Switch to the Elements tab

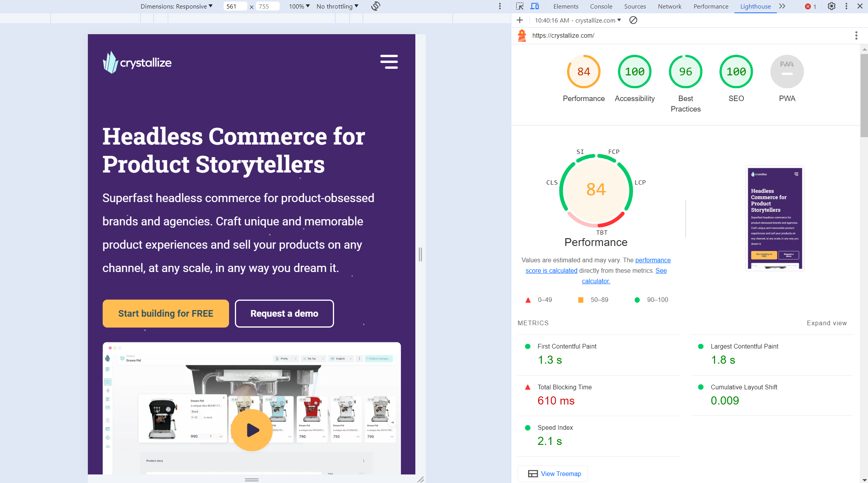pyautogui.click(x=566, y=6)
